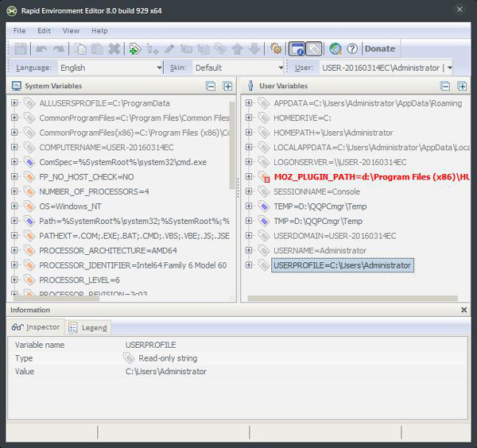Open the Language dropdown showing English
477x448 pixels.
(111, 68)
